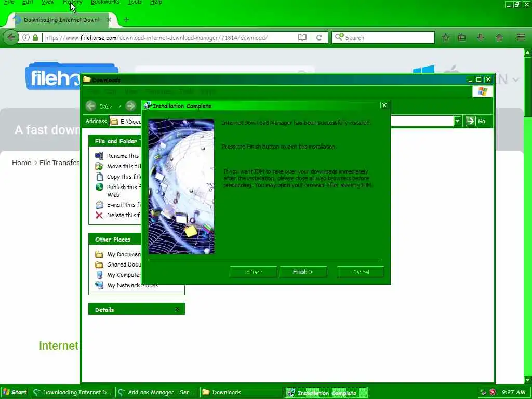This screenshot has height=399, width=532.
Task: Click Go button in Downloads address bar
Action: tap(476, 121)
